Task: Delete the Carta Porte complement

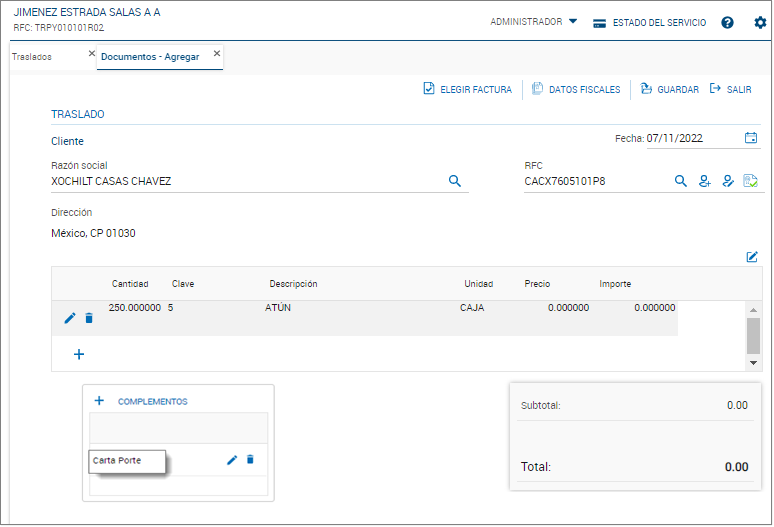Action: [x=250, y=460]
